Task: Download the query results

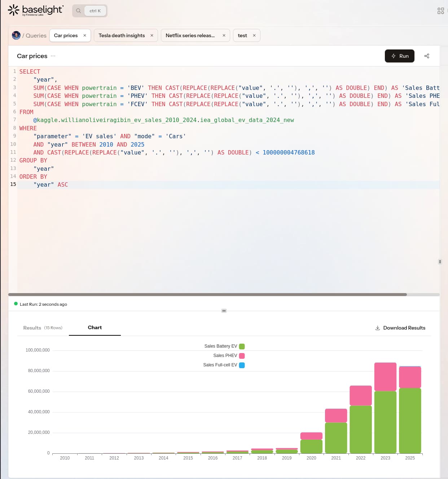Action: pos(400,328)
